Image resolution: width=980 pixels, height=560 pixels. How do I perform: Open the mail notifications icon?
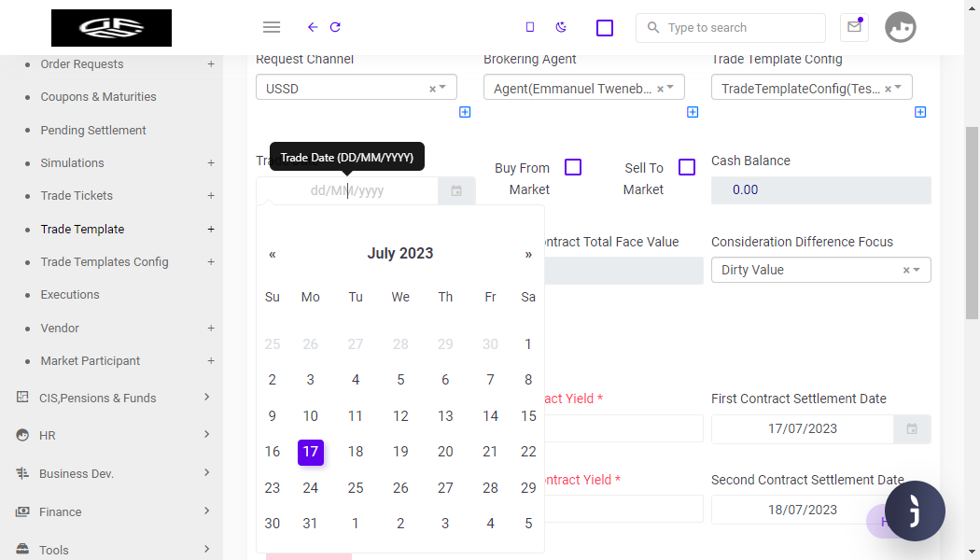point(854,27)
